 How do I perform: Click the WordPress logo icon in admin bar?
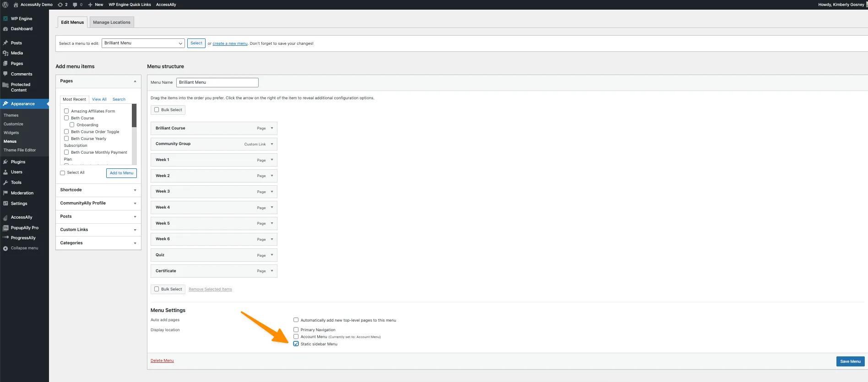5,5
